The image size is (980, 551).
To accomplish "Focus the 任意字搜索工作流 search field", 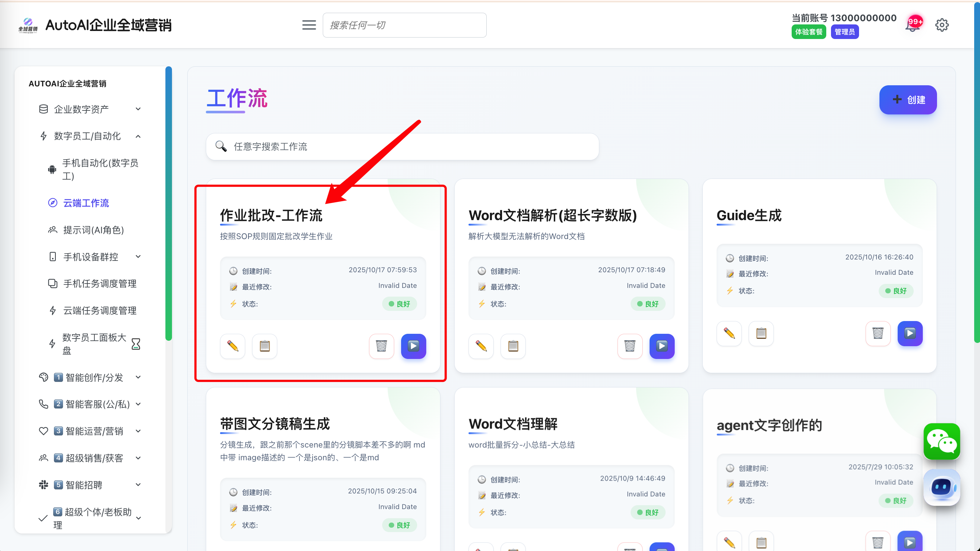I will (x=402, y=146).
